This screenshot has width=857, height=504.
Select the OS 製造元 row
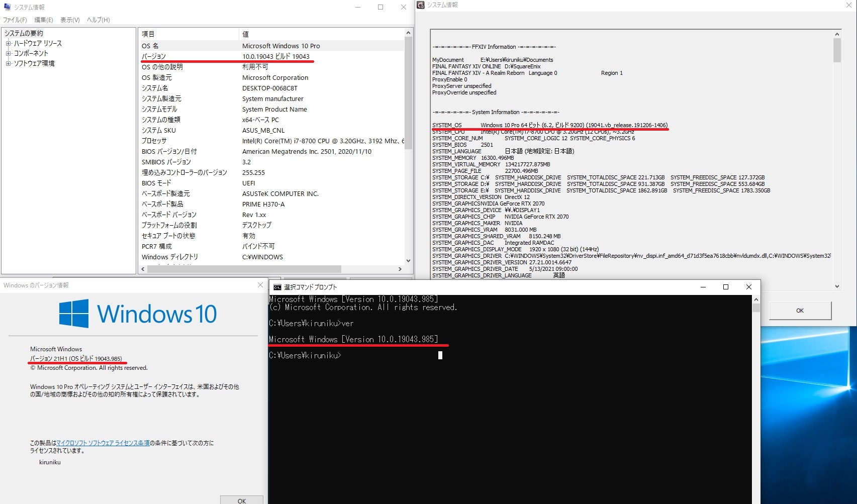click(271, 77)
